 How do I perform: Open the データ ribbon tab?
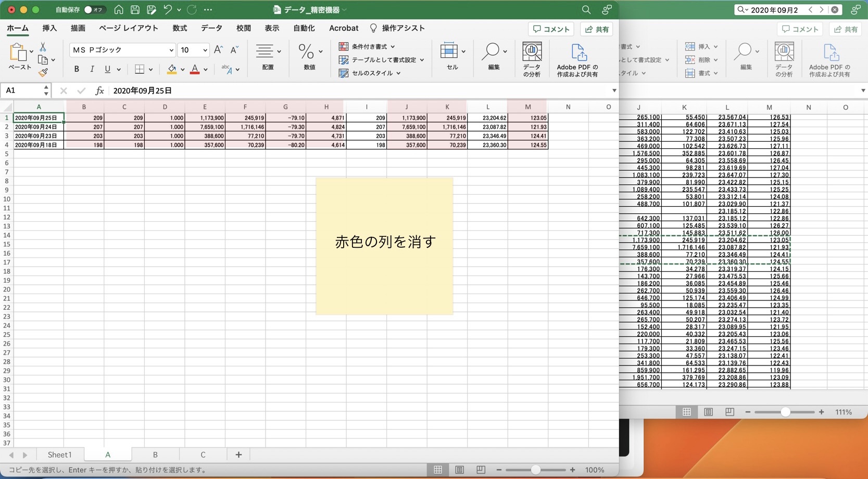211,28
